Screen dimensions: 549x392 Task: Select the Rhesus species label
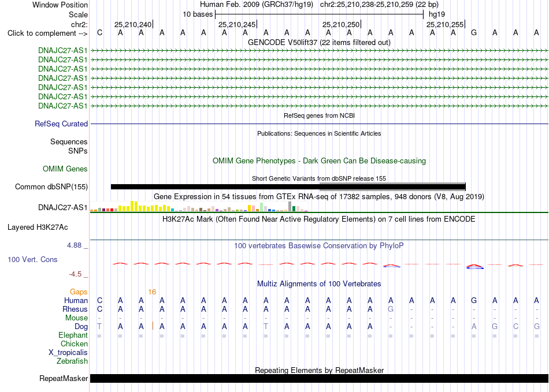[x=75, y=309]
